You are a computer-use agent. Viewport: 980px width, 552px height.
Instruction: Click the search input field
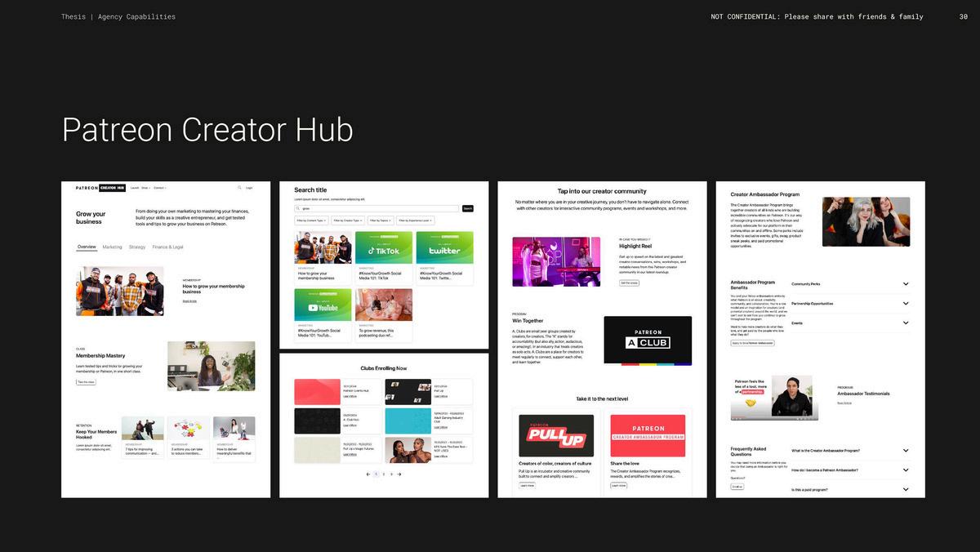377,208
